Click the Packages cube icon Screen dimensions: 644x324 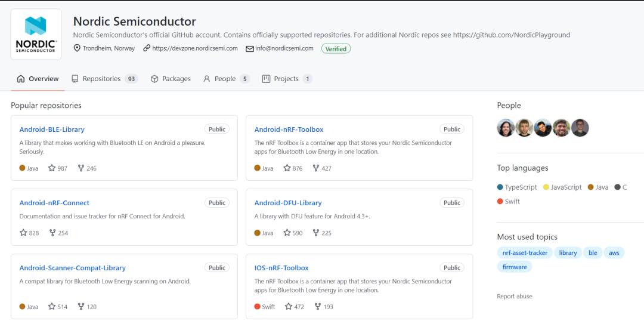(x=154, y=79)
